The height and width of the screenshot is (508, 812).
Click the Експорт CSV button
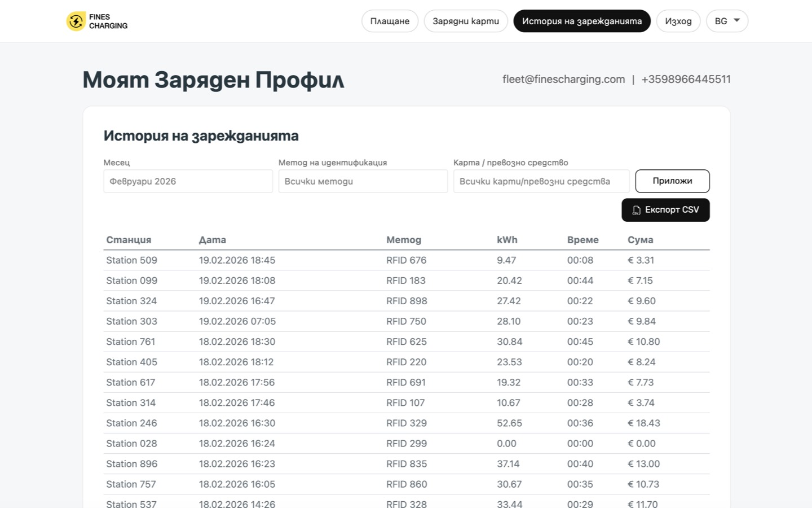tap(665, 210)
